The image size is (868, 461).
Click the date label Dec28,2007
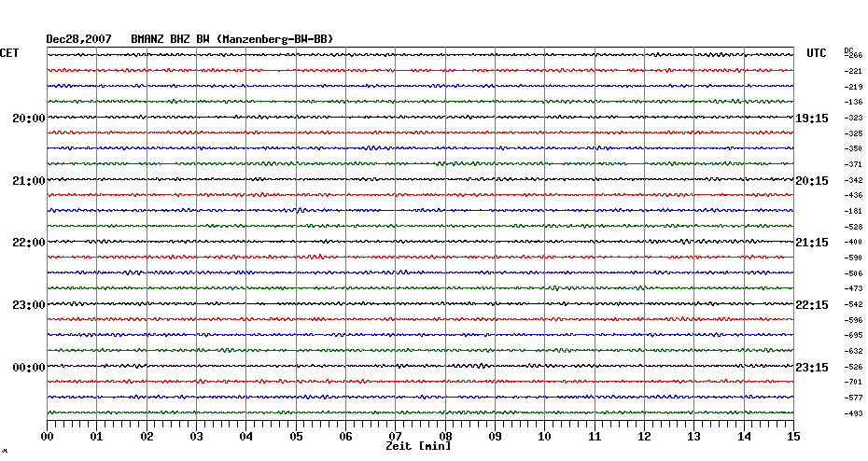click(78, 39)
